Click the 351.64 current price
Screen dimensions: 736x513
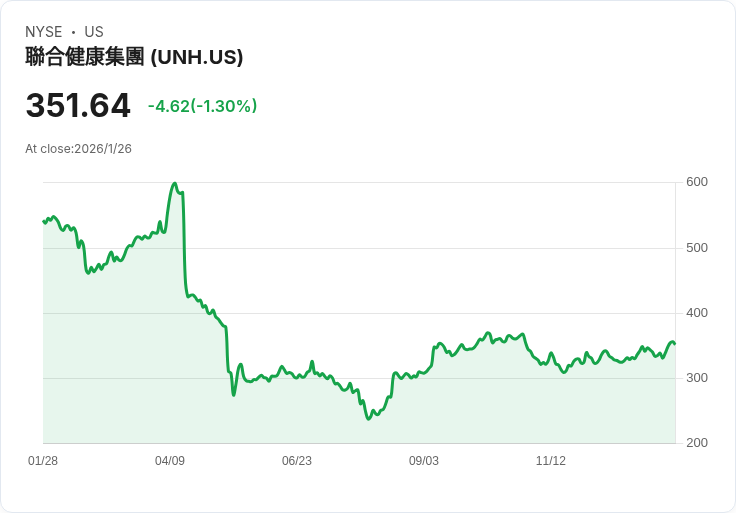point(78,106)
